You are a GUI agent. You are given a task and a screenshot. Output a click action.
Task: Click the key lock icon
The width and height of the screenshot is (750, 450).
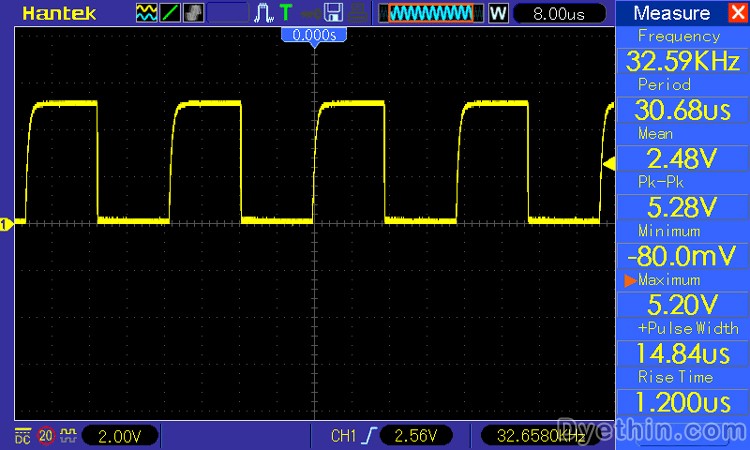click(311, 13)
